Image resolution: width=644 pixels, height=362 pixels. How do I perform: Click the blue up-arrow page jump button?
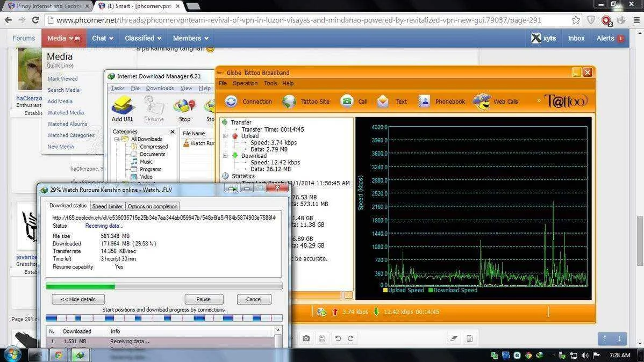point(605,338)
